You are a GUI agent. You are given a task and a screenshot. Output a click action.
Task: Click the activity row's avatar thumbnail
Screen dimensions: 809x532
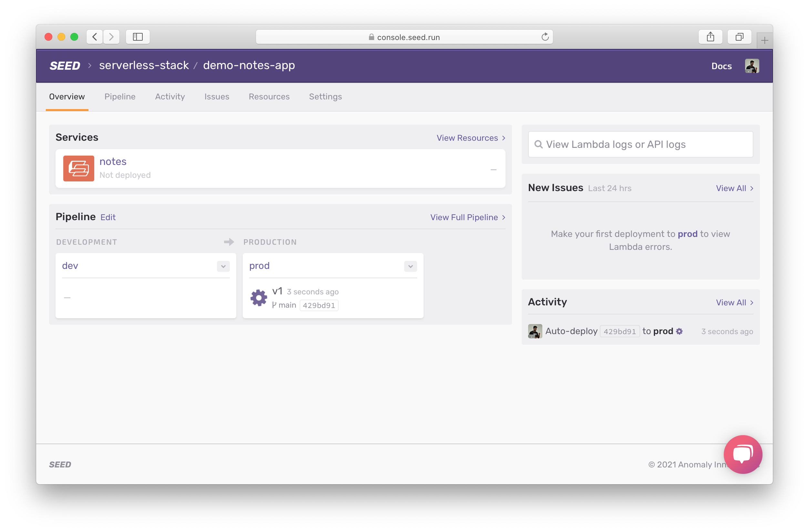point(535,331)
